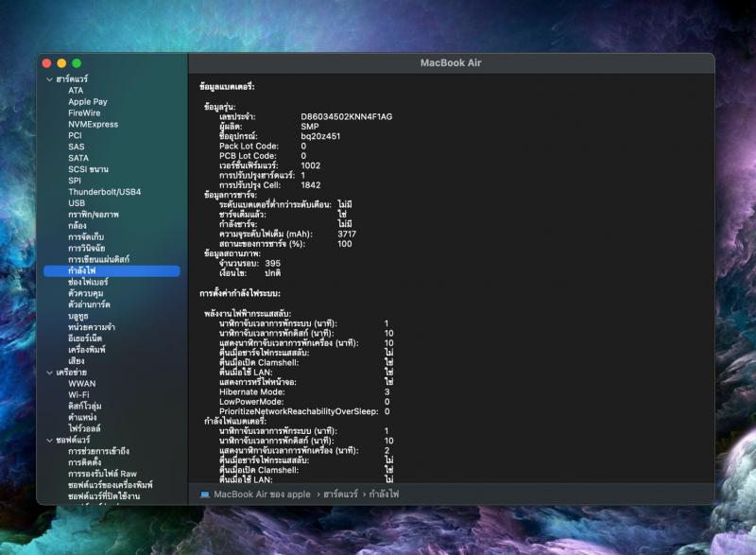Select บลูทูธ Bluetooth entry

pyautogui.click(x=78, y=316)
